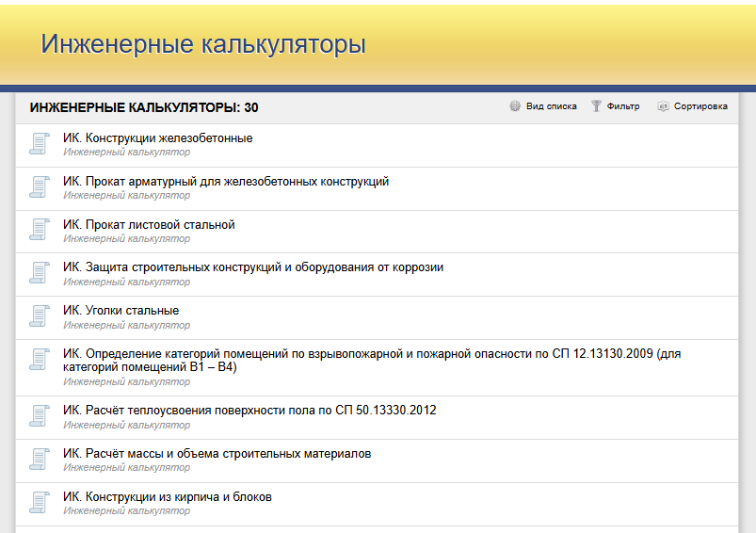Click document icon of Защита строительных конструкций row
This screenshot has height=533, width=756.
tap(40, 273)
